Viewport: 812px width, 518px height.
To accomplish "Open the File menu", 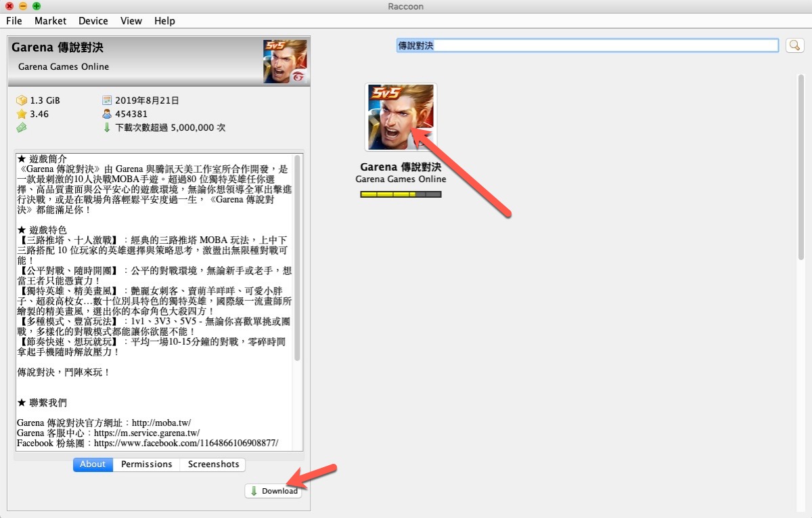I will tap(14, 21).
